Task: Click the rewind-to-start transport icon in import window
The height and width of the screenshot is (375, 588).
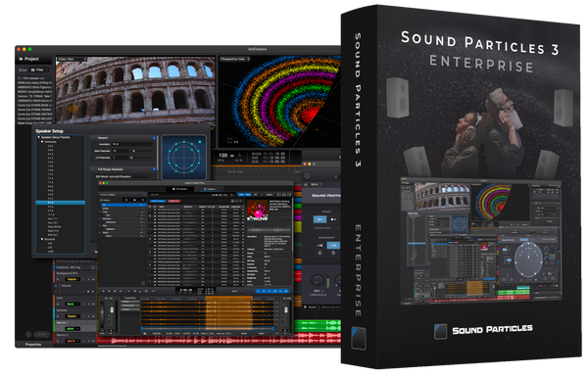Action: click(104, 291)
